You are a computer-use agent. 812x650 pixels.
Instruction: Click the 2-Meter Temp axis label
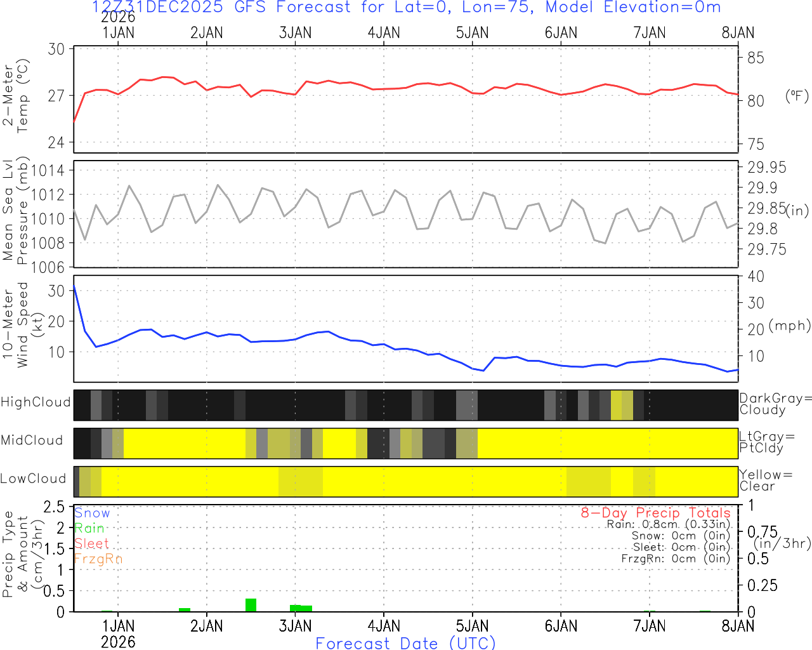point(16,98)
